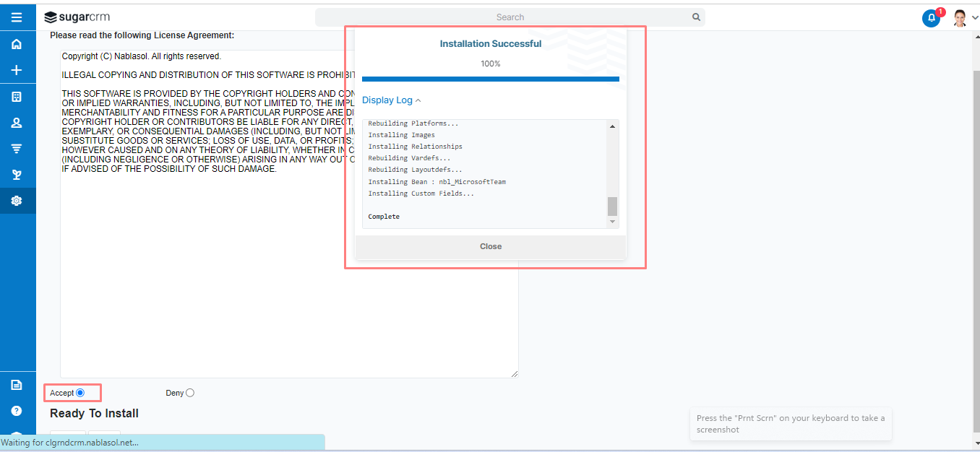Click the help question mark icon
Screen dimensions: 980x452
tap(17, 411)
